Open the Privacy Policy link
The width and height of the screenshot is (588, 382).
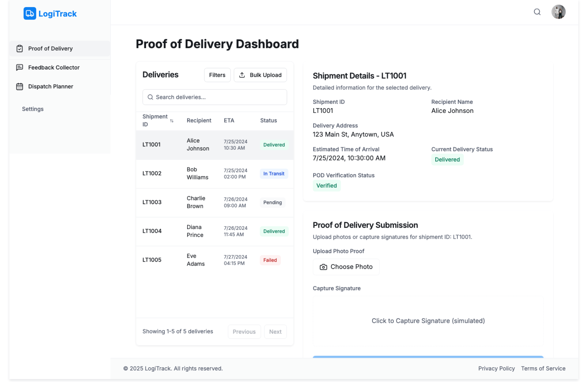point(496,369)
